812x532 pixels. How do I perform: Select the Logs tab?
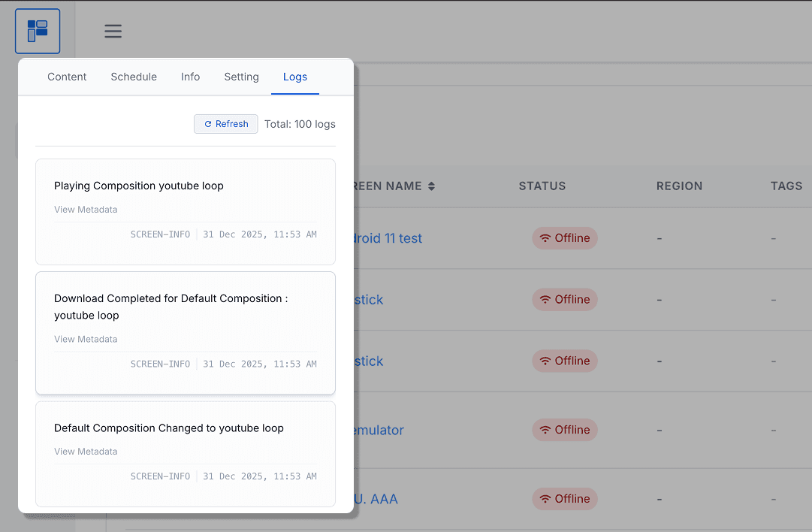click(x=295, y=77)
